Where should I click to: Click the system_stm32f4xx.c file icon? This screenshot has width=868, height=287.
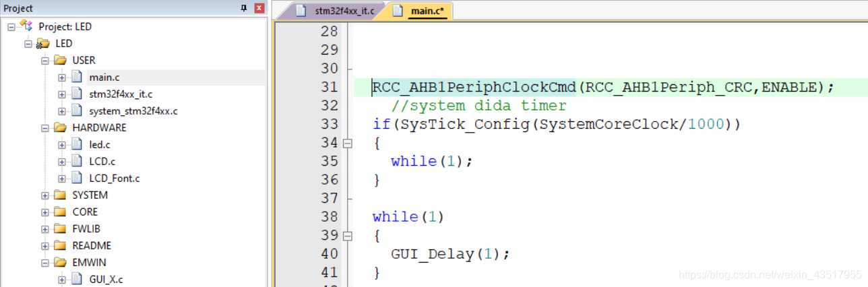pos(76,110)
